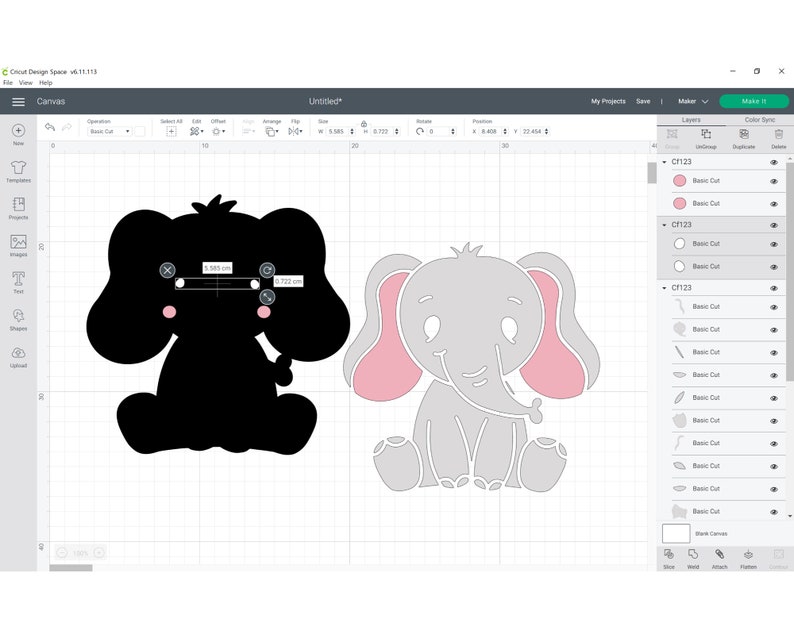
Task: Click the Select All icon
Action: pos(171,132)
